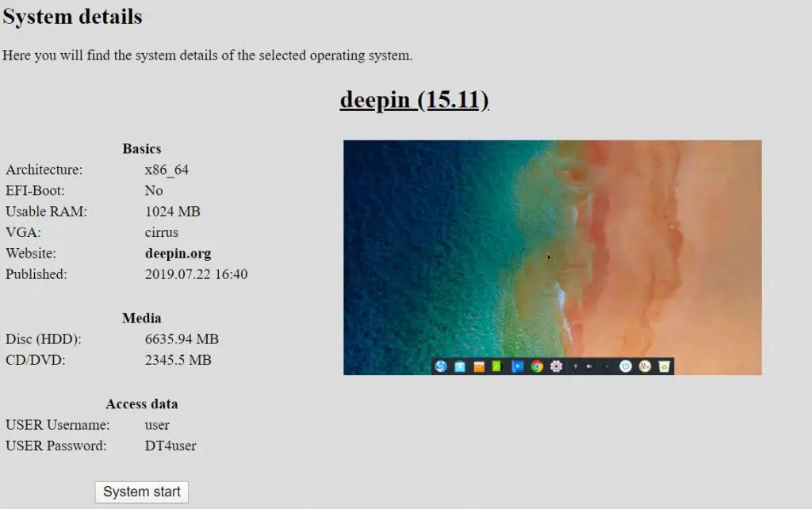
Task: Click the deepin (15.11) title link
Action: (x=414, y=100)
